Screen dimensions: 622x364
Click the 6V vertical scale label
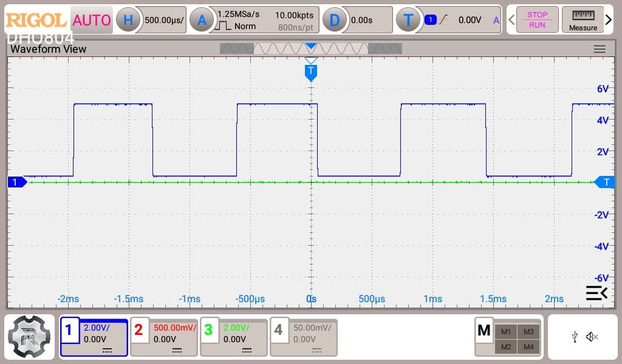603,89
